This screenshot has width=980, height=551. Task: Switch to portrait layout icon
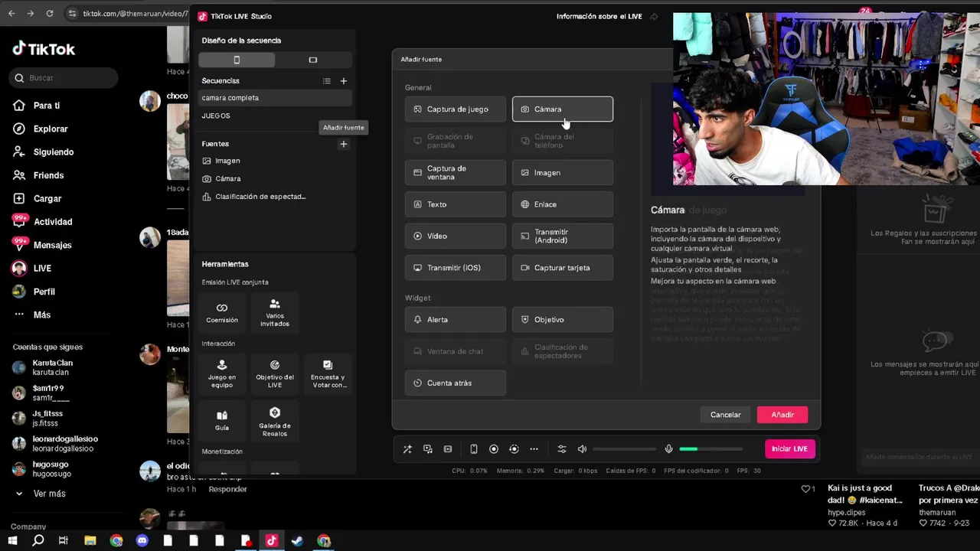pos(237,60)
